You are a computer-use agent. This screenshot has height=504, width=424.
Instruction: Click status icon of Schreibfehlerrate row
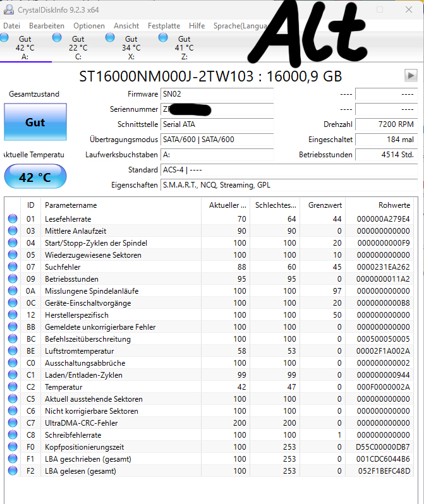[13, 435]
